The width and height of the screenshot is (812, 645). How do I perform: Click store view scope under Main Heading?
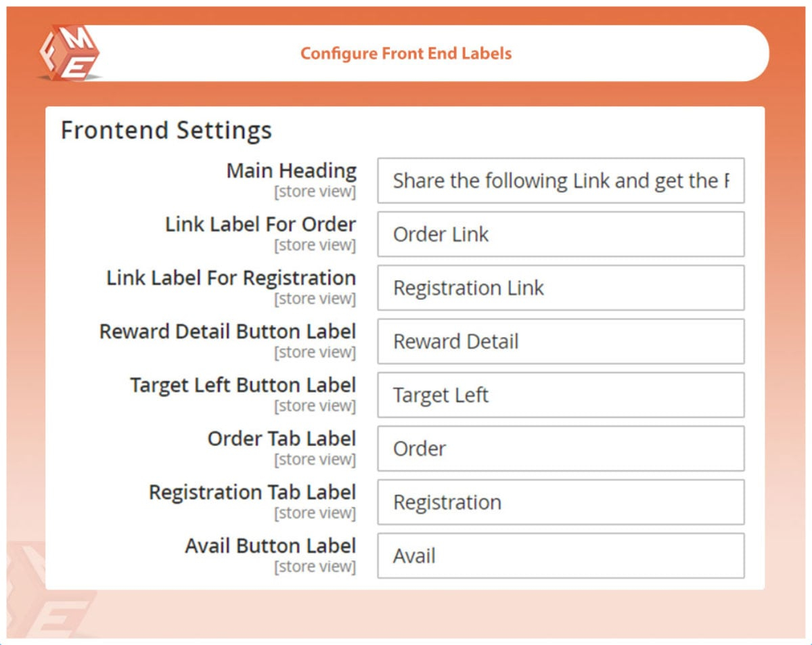tap(315, 192)
